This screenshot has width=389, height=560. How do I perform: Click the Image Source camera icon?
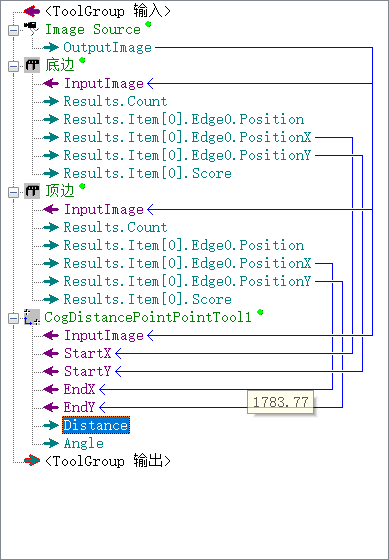click(x=31, y=29)
